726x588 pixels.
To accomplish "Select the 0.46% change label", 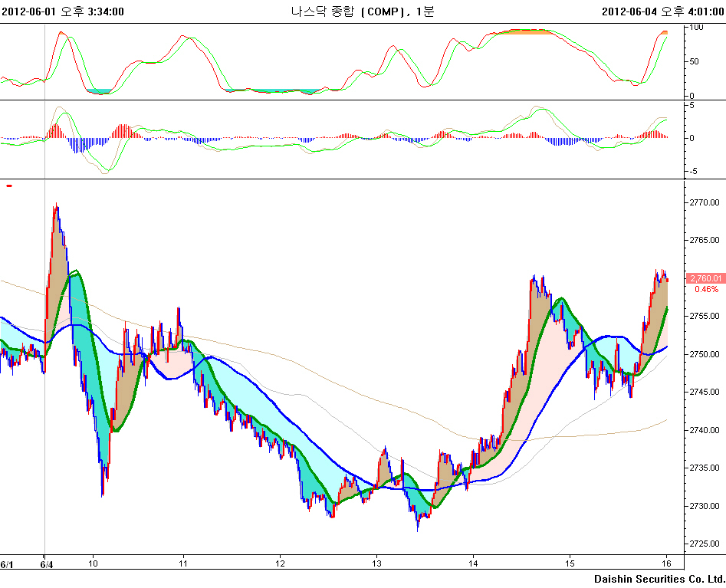I will 706,289.
